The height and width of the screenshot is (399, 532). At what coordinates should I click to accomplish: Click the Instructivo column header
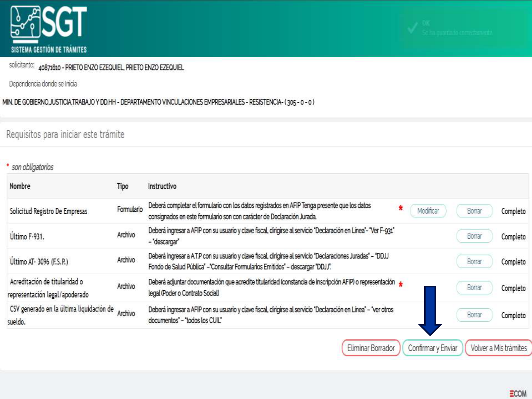click(x=162, y=186)
